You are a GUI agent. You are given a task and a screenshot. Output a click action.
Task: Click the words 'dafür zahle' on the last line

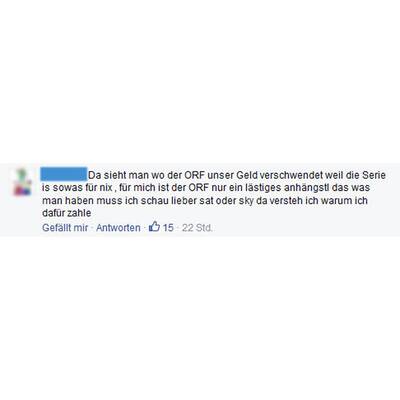coord(66,213)
